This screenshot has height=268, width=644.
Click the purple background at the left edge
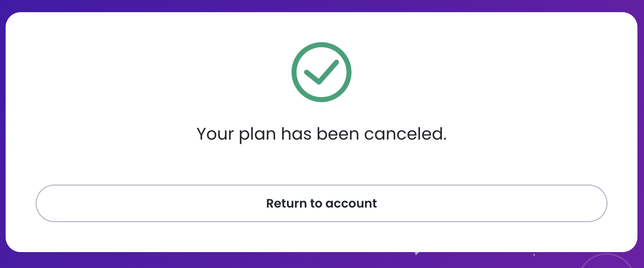tap(2, 134)
